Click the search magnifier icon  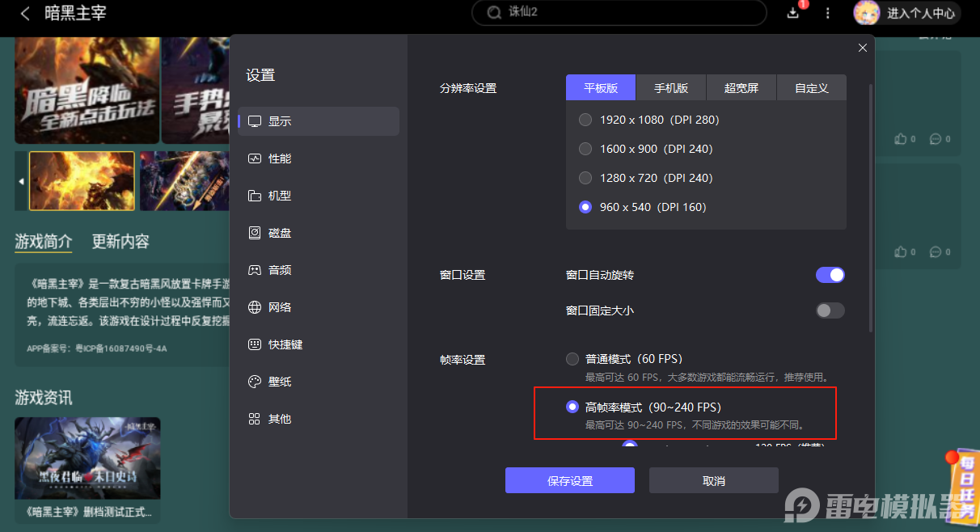click(x=495, y=13)
